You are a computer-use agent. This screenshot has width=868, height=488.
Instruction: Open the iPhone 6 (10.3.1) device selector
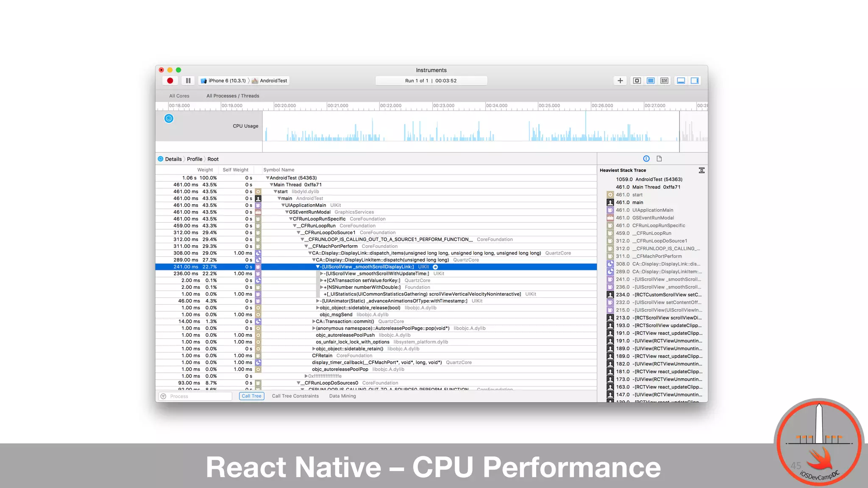223,81
